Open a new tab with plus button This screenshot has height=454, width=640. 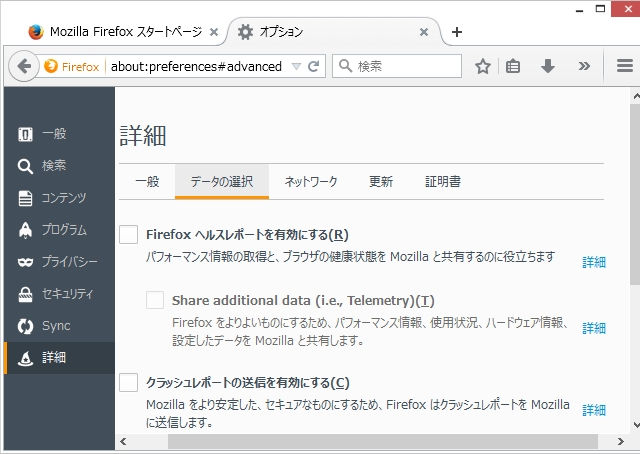point(457,32)
